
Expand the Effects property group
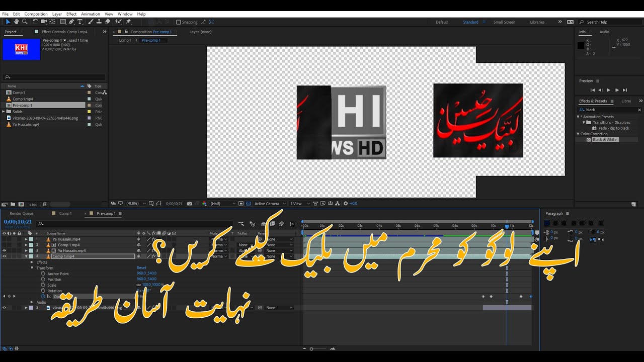(32, 262)
